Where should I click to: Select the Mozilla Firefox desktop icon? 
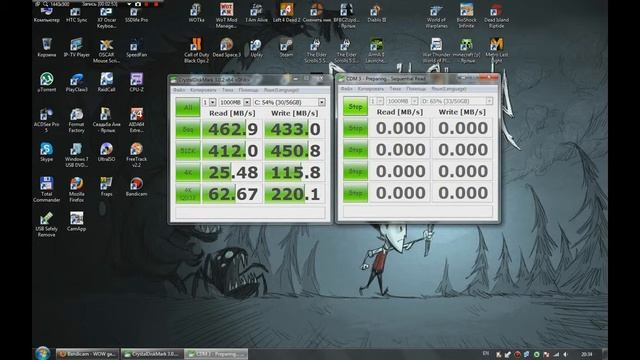tap(76, 189)
